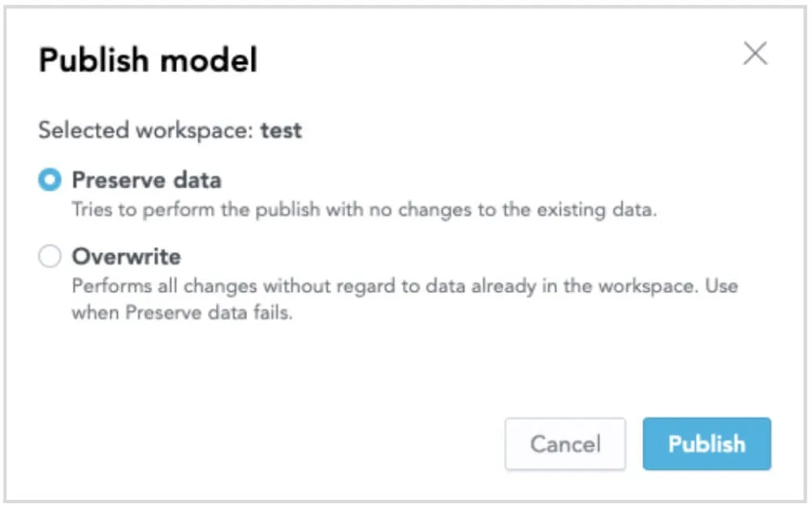Abort the publish operation
Image resolution: width=812 pixels, height=512 pixels.
click(x=565, y=444)
